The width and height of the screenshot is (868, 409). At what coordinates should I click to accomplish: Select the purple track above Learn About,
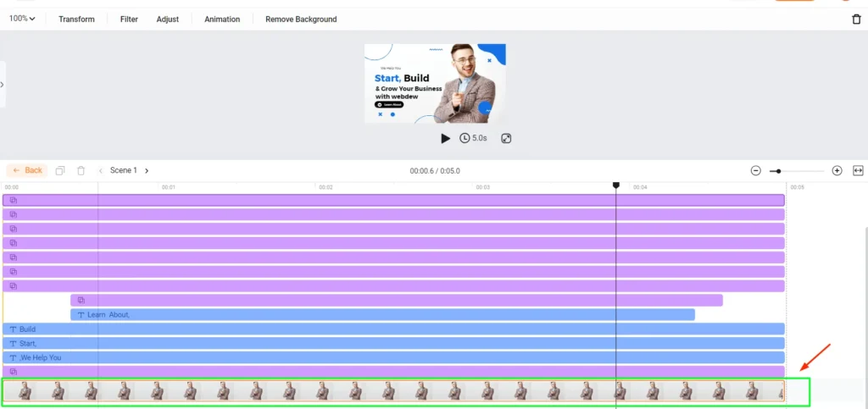coord(397,300)
